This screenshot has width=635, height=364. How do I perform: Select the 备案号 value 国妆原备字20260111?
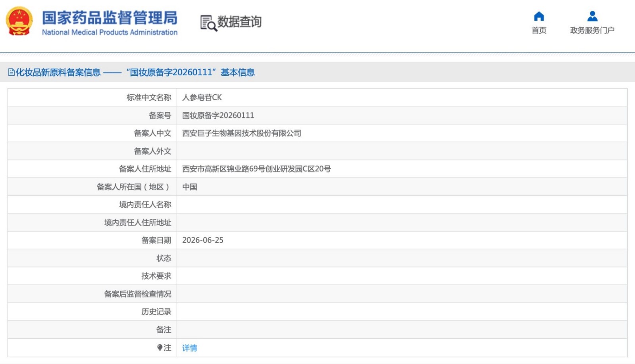(x=218, y=115)
